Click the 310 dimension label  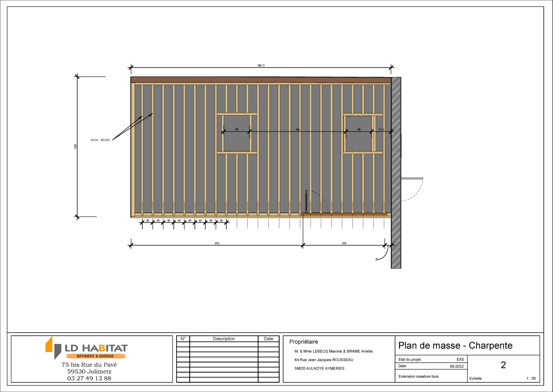tap(344, 243)
